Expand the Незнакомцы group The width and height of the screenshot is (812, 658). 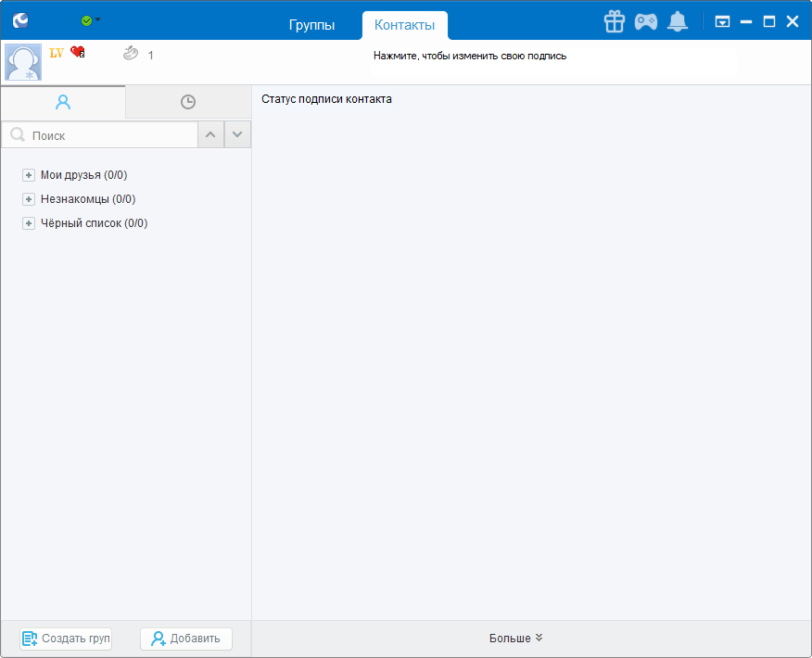tap(29, 199)
